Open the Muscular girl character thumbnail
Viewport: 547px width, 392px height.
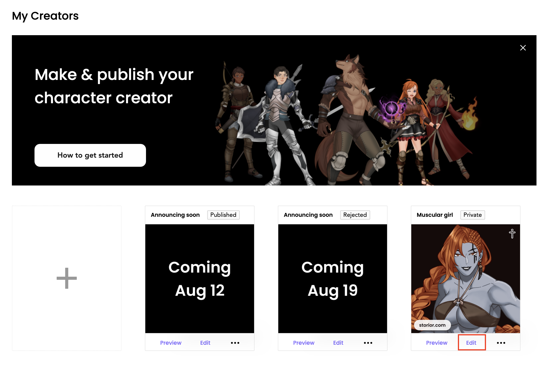click(x=465, y=278)
